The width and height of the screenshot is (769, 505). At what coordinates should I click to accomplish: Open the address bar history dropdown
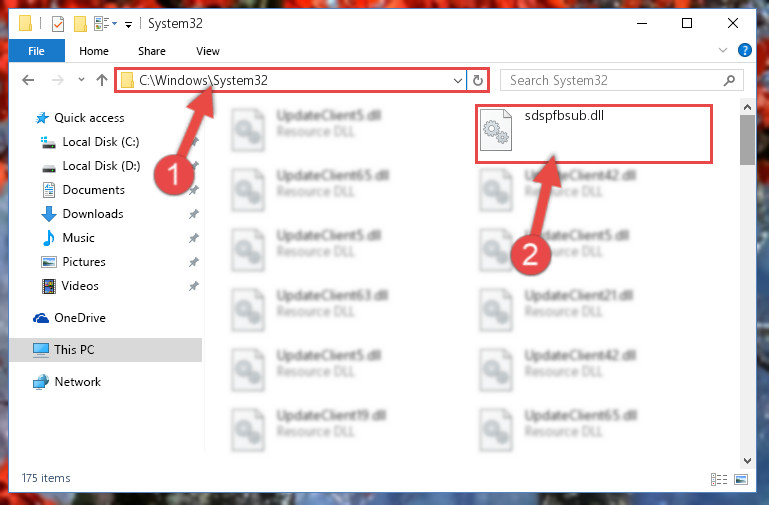point(458,80)
